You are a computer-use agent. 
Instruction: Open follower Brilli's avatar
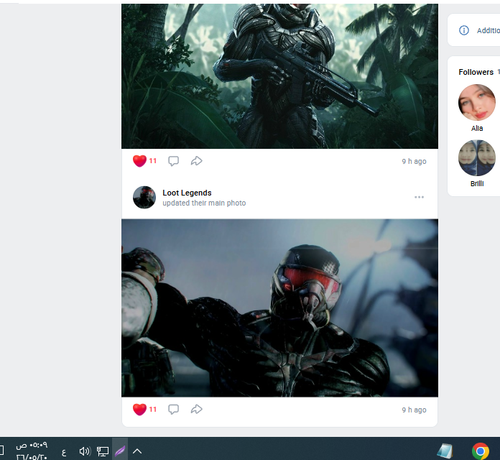point(477,158)
